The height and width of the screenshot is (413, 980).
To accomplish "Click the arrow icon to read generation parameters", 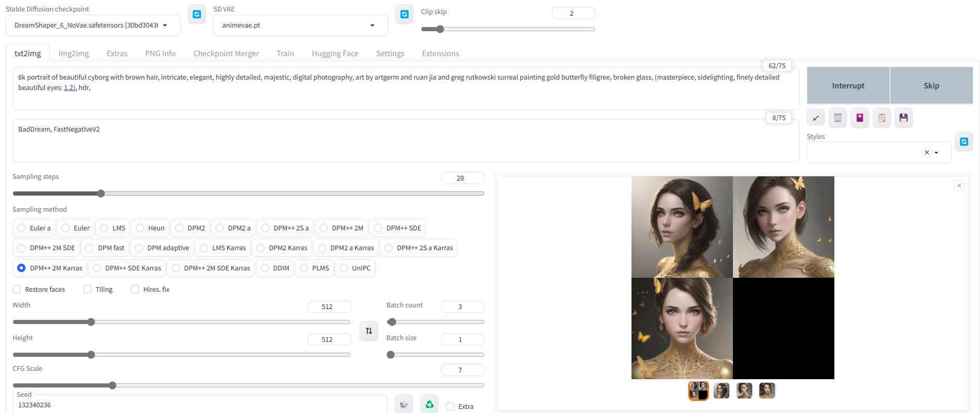I will (816, 118).
